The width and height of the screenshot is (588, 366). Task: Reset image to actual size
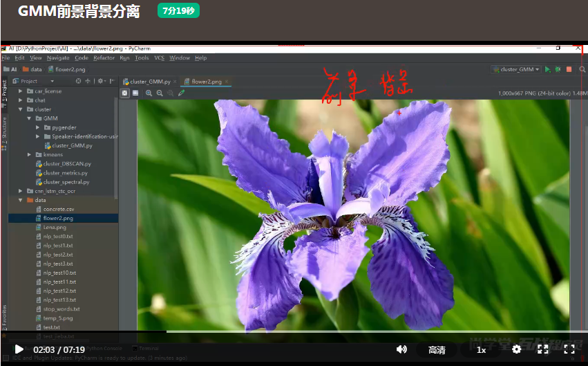[x=170, y=93]
